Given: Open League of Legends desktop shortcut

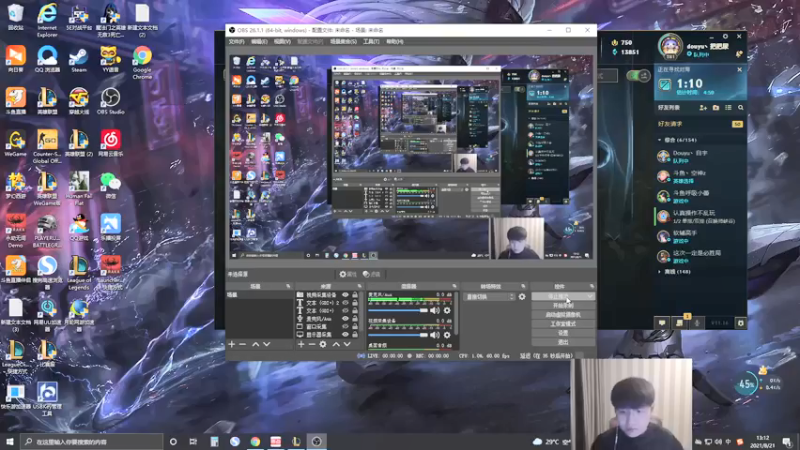Looking at the screenshot, I should tap(79, 273).
